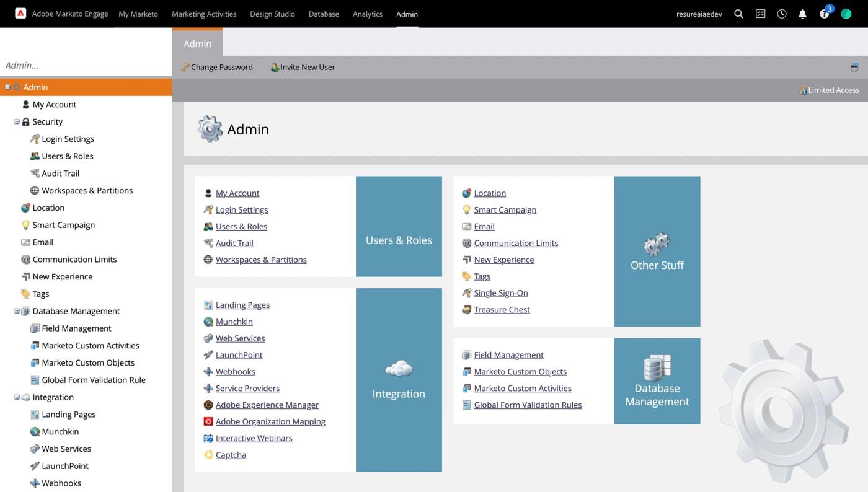Select the Admin tab above toolbar
The height and width of the screenshot is (492, 868).
(x=197, y=43)
